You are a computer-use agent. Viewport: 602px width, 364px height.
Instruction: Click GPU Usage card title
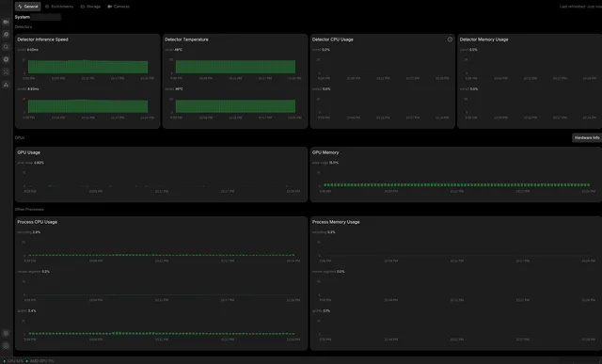28,152
